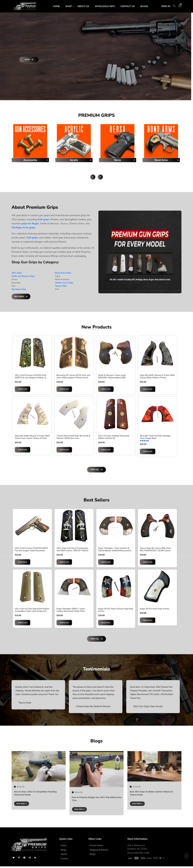Open the Pinterest icon in footer
Screen dimensions: 193x868
[x=19, y=857]
